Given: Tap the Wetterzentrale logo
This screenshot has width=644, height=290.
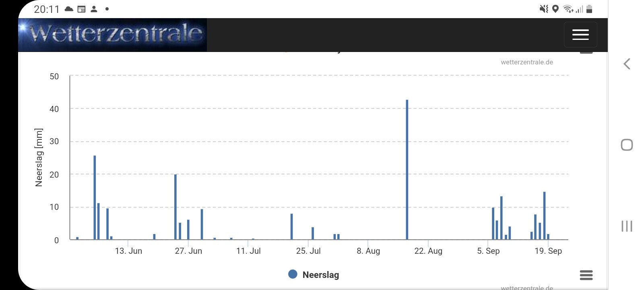Looking at the screenshot, I should click(113, 35).
